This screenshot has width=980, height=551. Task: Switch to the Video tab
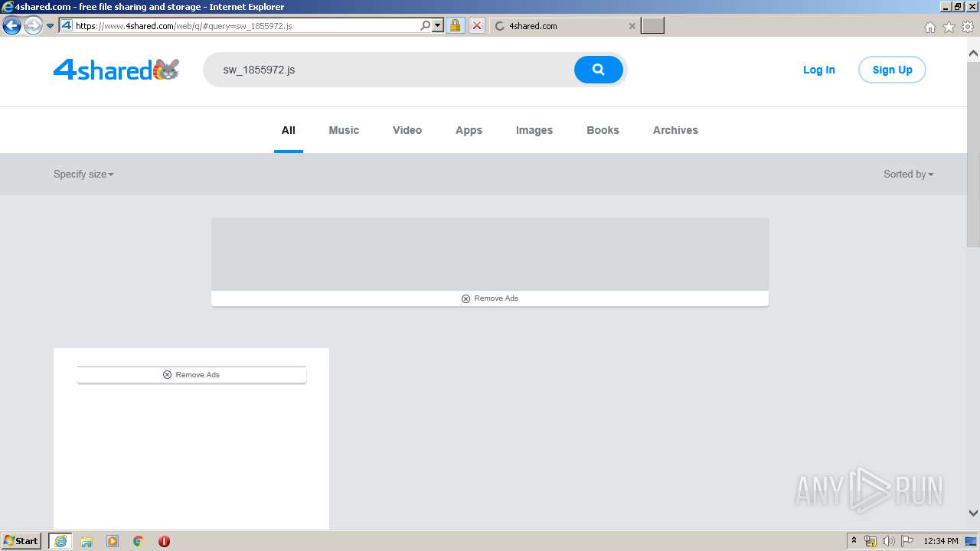click(407, 130)
